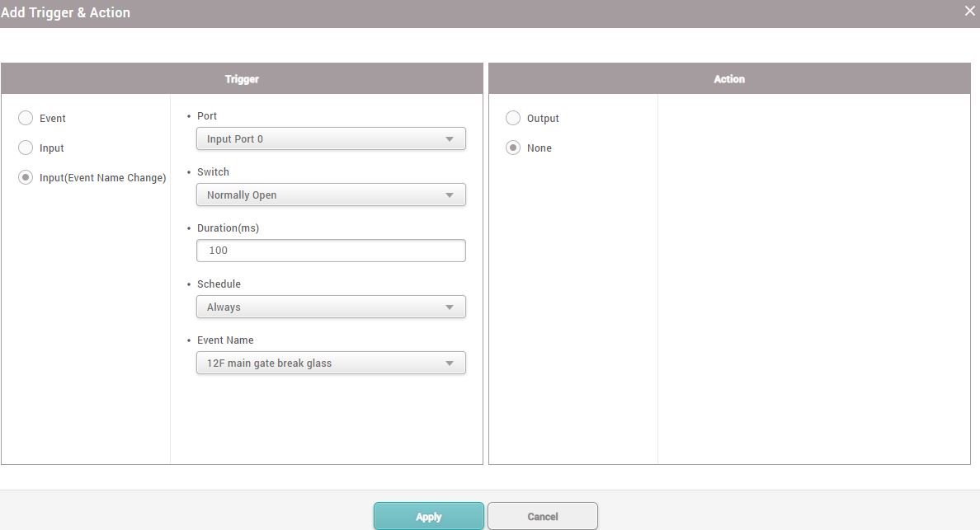Click the Event Name field label
The height and width of the screenshot is (530, 980).
click(x=225, y=340)
